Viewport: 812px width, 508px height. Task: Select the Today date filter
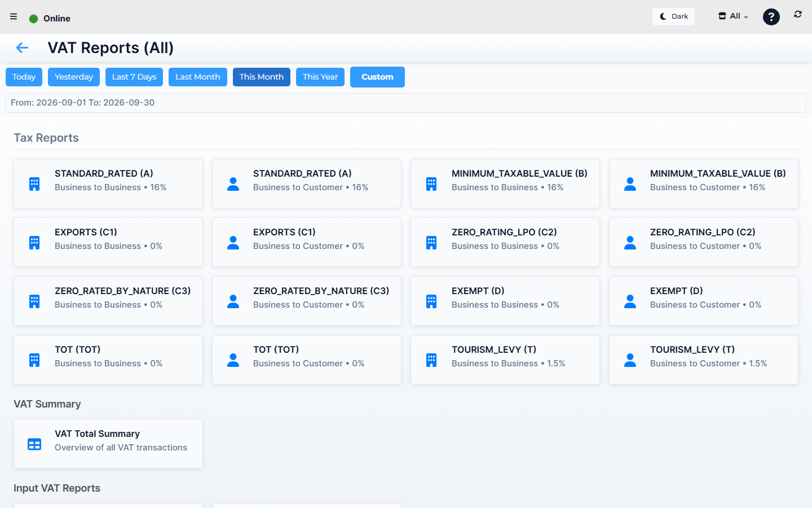[x=24, y=77]
